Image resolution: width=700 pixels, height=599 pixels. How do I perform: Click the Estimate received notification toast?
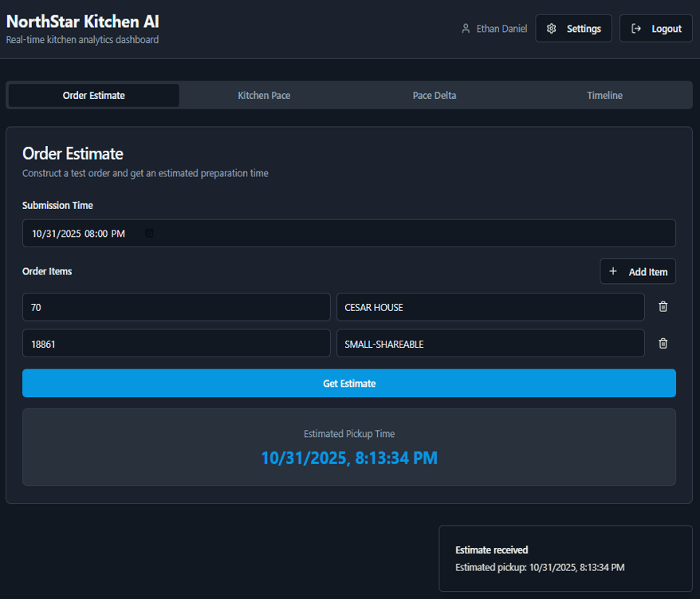[565, 558]
